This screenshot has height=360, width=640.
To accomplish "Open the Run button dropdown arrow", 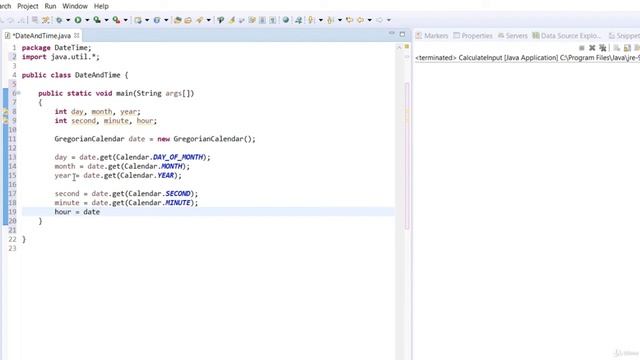I will tap(87, 20).
